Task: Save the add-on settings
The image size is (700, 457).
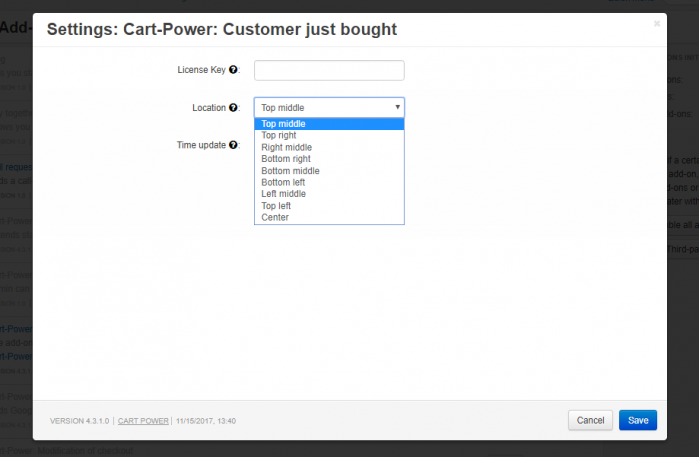Action: point(638,420)
